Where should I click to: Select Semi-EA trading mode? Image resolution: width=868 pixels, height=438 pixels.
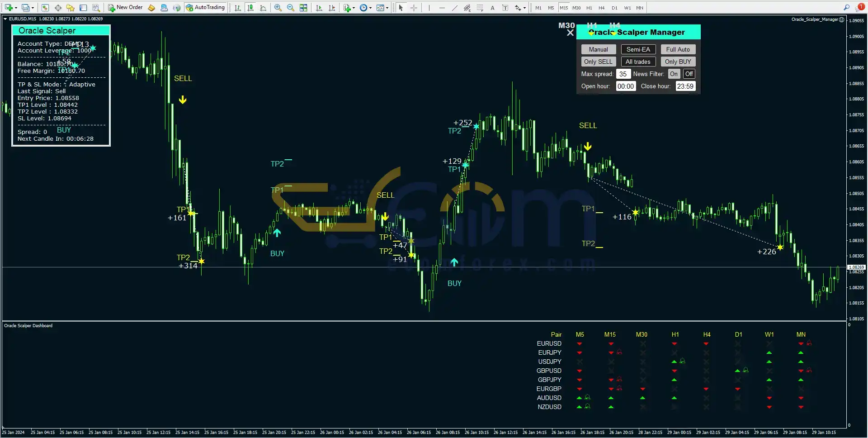[x=638, y=49]
